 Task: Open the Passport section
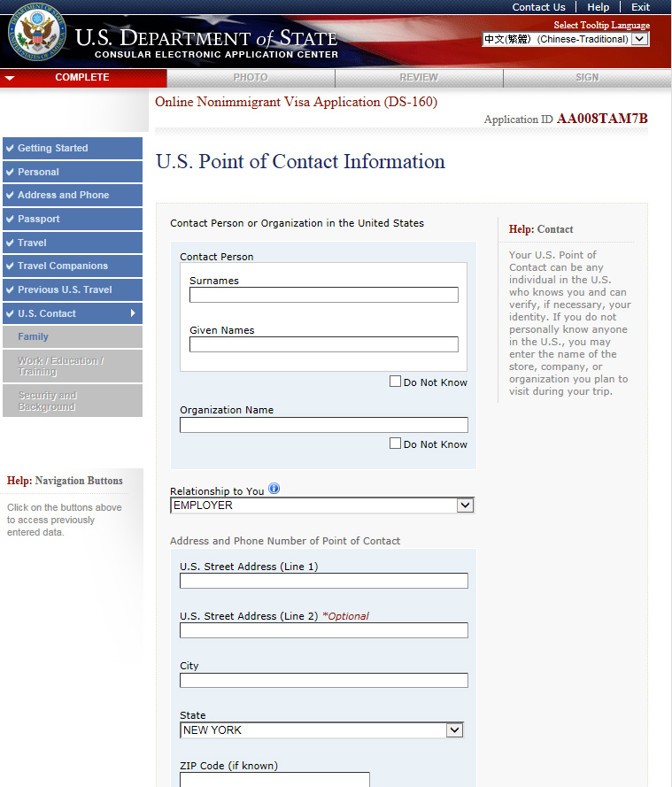click(x=73, y=219)
